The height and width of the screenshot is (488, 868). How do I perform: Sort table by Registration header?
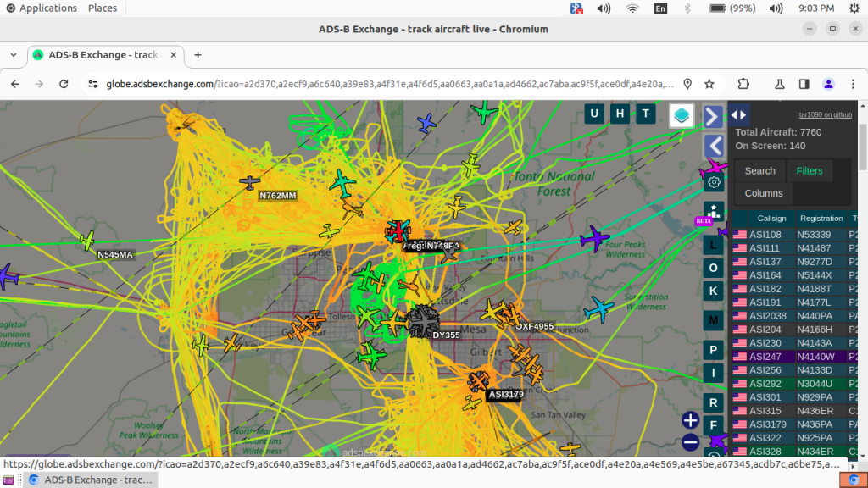point(821,218)
